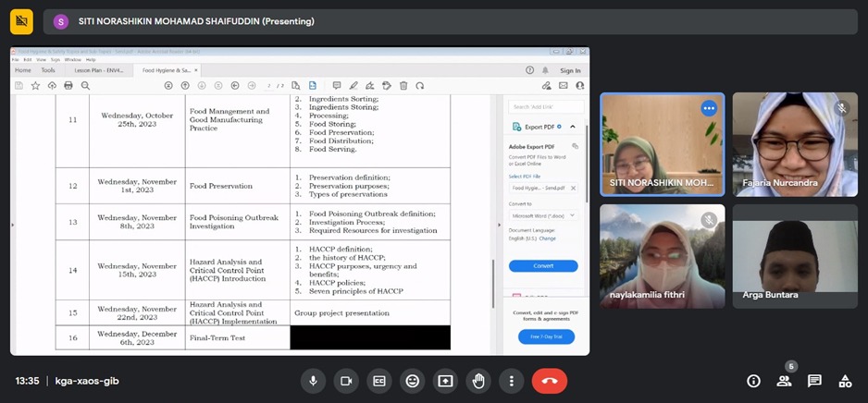Image resolution: width=868 pixels, height=403 pixels.
Task: Open the meeting details info icon
Action: pos(753,381)
